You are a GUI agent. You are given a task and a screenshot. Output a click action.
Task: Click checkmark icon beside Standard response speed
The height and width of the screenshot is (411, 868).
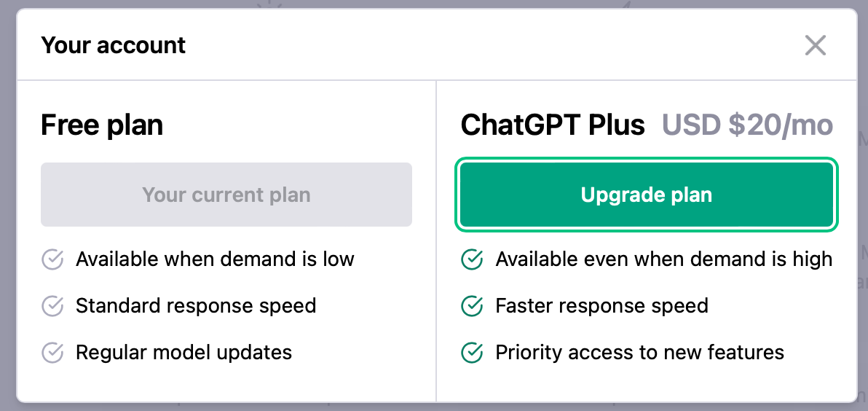[52, 306]
